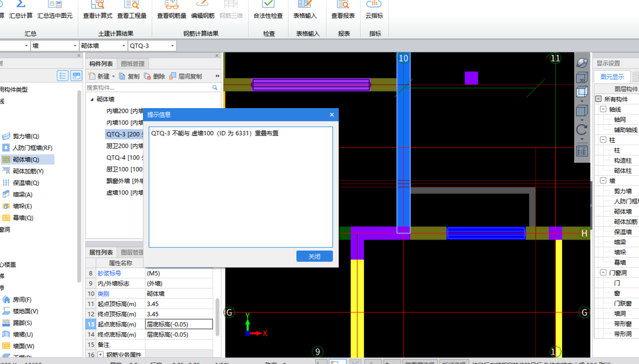Close the component list panel
639x364 pixels.
pos(217,56)
